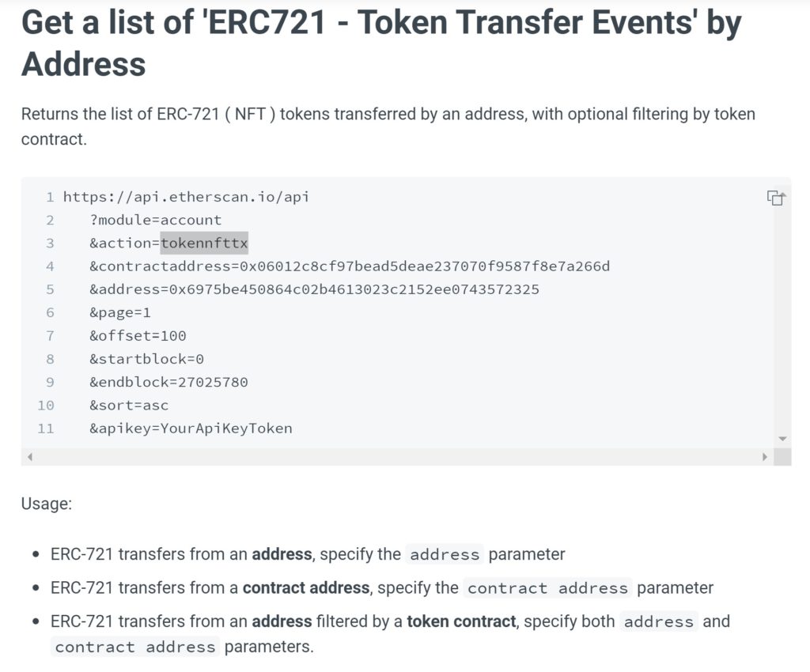
Task: Click the '?module=account' code line
Action: pos(155,220)
